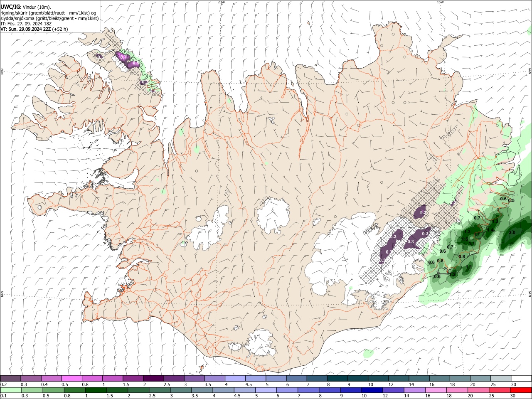Click the VT: Sun. 29.09.2024 22Z line

click(x=34, y=29)
